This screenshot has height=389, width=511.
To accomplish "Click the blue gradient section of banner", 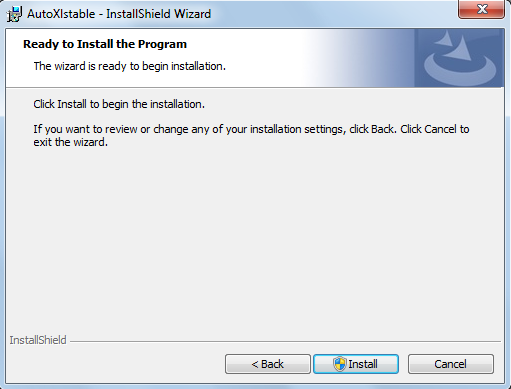I will tap(360, 58).
